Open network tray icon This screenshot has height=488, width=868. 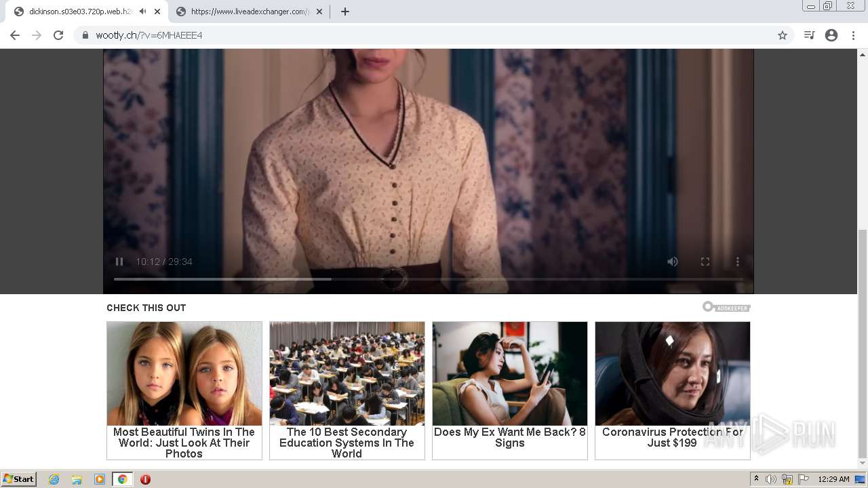787,479
